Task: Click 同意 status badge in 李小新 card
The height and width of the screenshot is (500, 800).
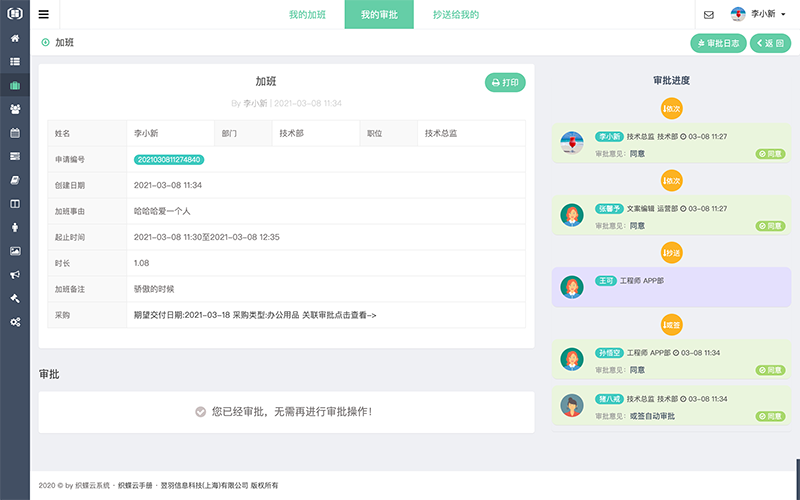Action: [770, 154]
